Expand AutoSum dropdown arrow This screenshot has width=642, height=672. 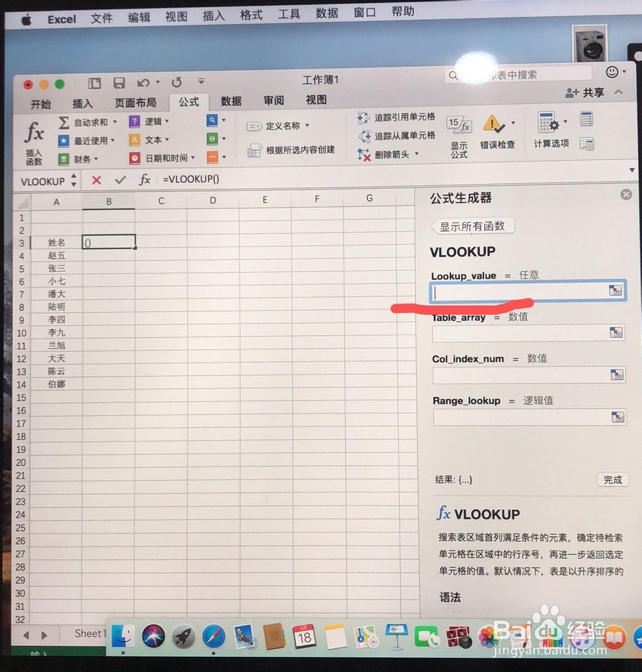(115, 122)
